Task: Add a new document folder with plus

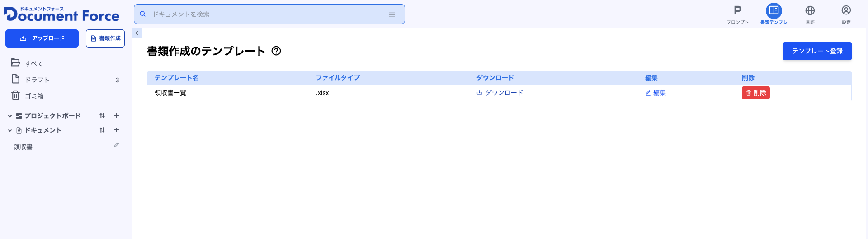Action: 117,130
